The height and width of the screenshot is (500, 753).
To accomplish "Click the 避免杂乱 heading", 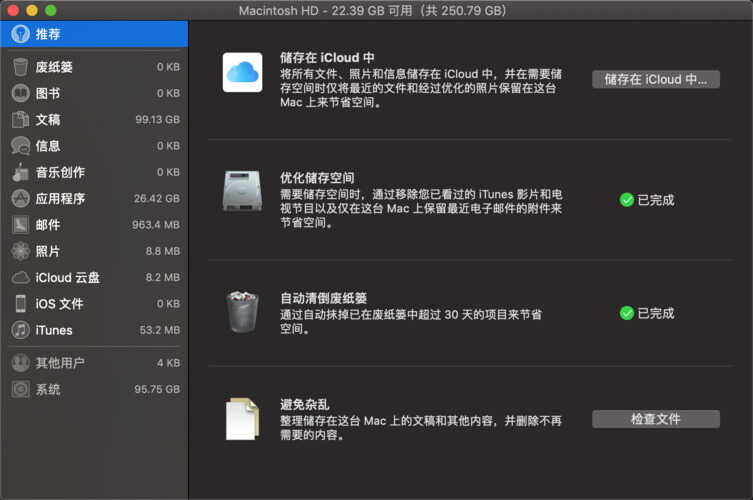I will (x=304, y=404).
